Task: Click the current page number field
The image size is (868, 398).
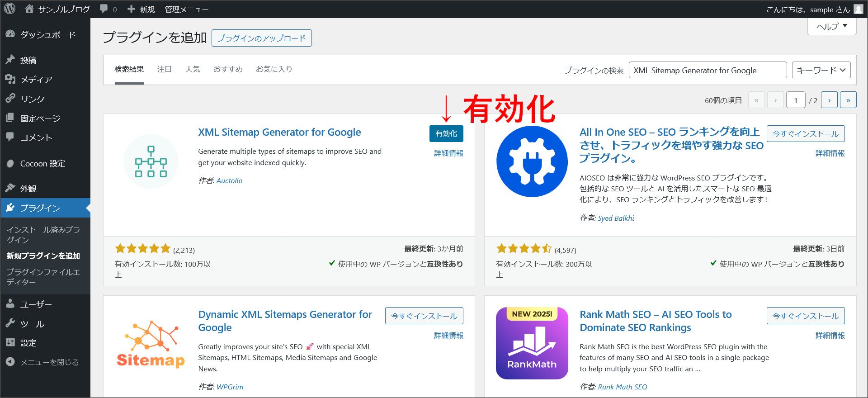Action: tap(796, 100)
